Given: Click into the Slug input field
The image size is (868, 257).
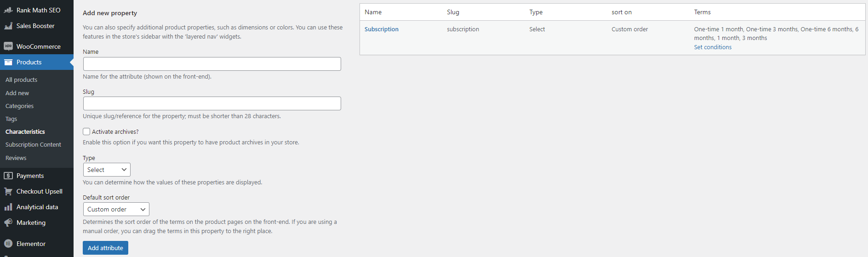Looking at the screenshot, I should [x=212, y=103].
